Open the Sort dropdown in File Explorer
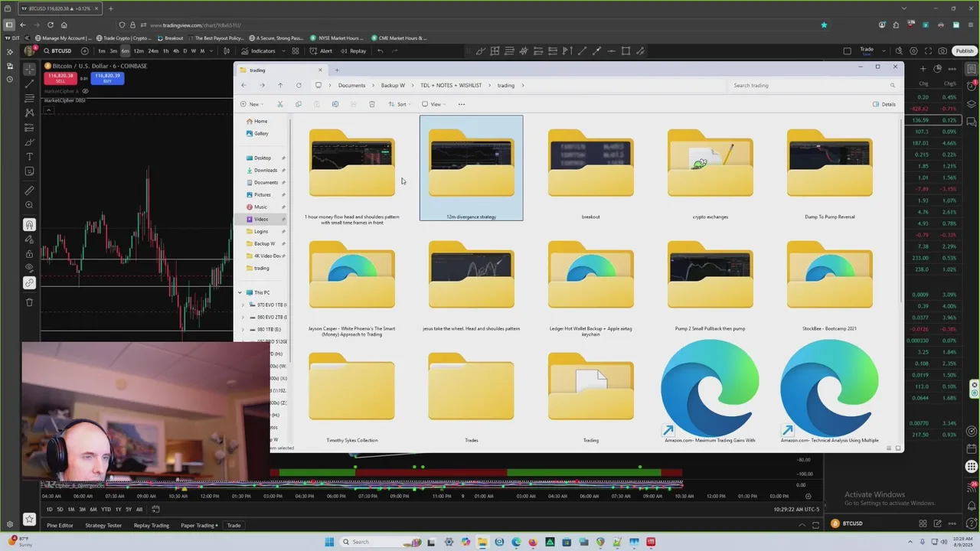 pyautogui.click(x=399, y=104)
